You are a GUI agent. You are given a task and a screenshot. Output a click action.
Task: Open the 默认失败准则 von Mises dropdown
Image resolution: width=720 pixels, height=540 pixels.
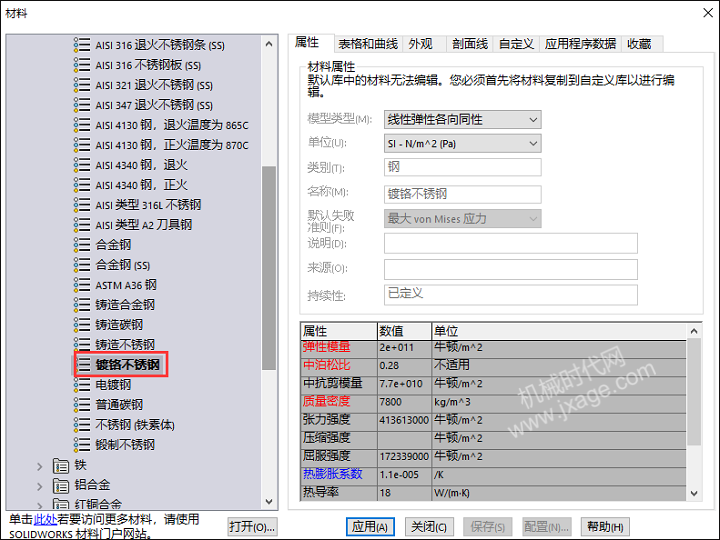[x=462, y=219]
